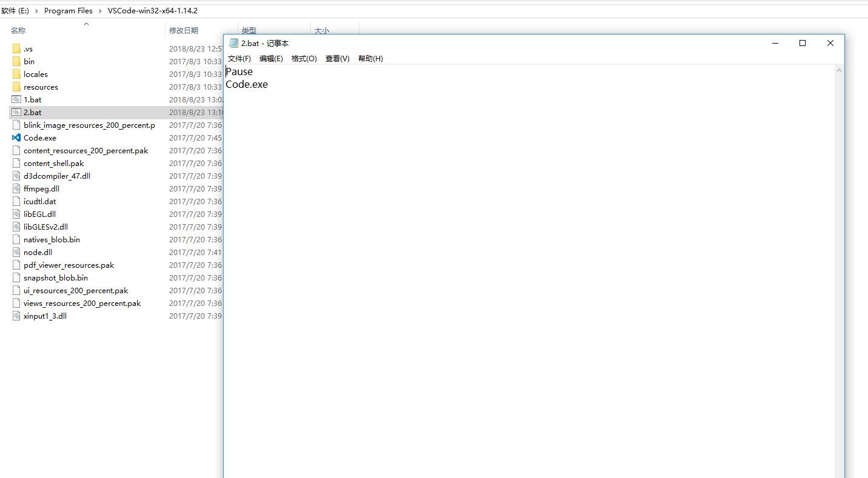
Task: Open the 帮助(H) menu
Action: (x=370, y=59)
